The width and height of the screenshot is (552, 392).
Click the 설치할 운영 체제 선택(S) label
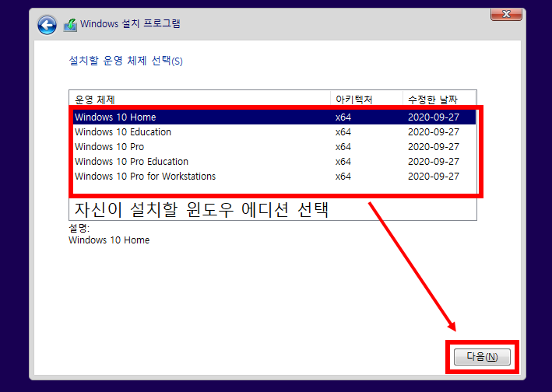pos(125,61)
